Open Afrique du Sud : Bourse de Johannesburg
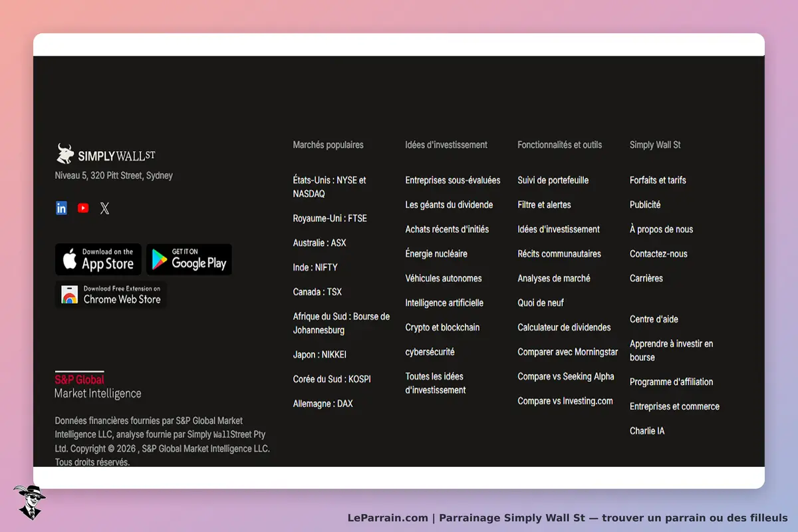This screenshot has height=532, width=798. [x=342, y=323]
